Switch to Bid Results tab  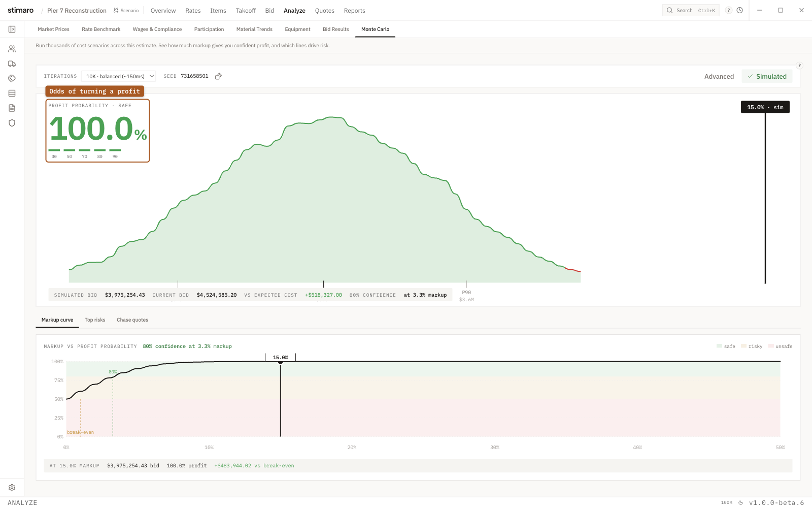(336, 29)
